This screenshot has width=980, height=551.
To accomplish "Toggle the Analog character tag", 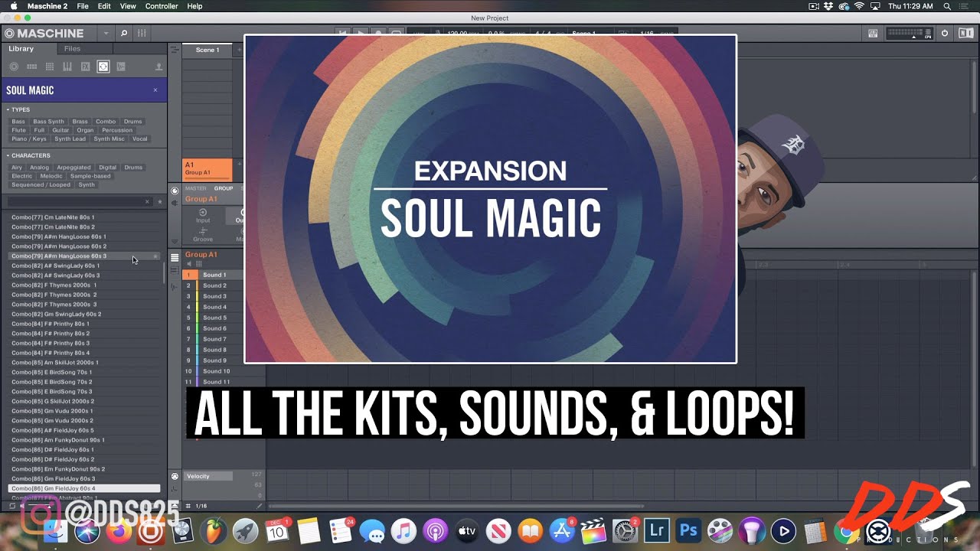I will coord(39,168).
